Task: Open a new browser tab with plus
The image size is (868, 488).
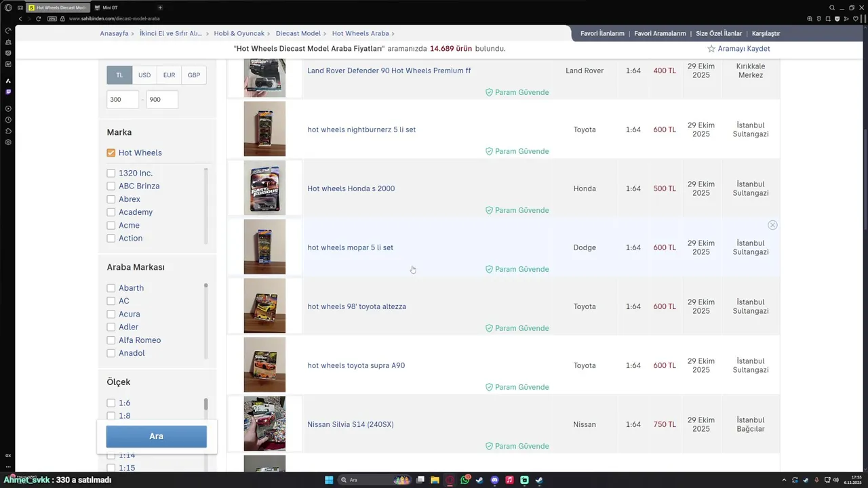Action: (160, 7)
